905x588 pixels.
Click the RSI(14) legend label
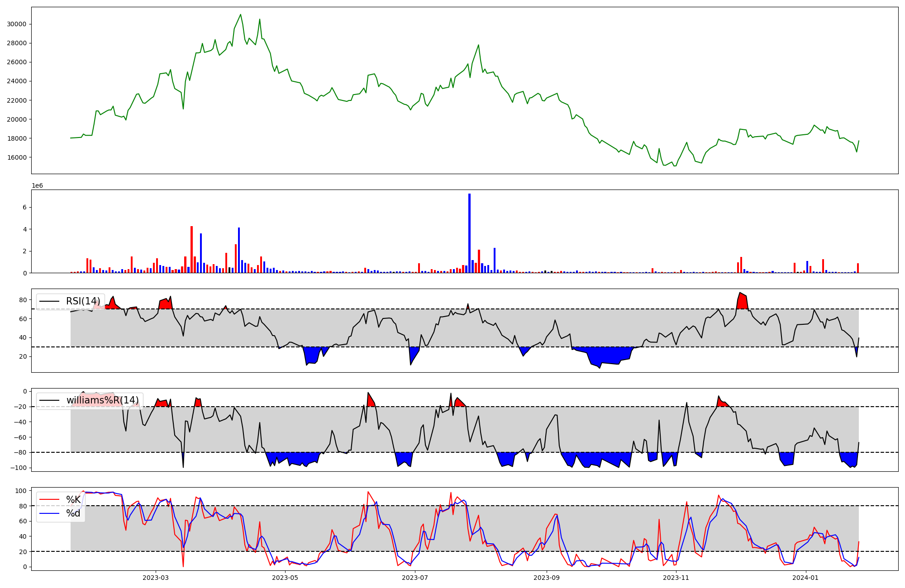83,301
